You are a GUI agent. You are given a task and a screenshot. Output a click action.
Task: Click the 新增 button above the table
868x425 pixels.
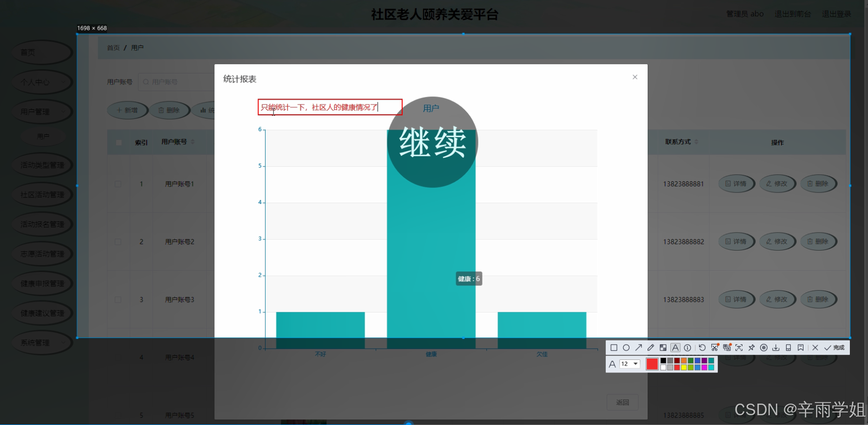pos(127,110)
